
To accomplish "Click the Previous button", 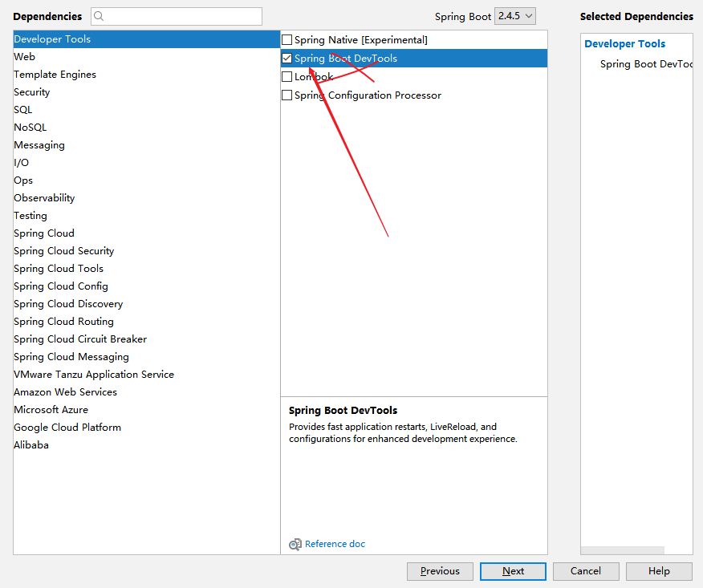I will 440,571.
